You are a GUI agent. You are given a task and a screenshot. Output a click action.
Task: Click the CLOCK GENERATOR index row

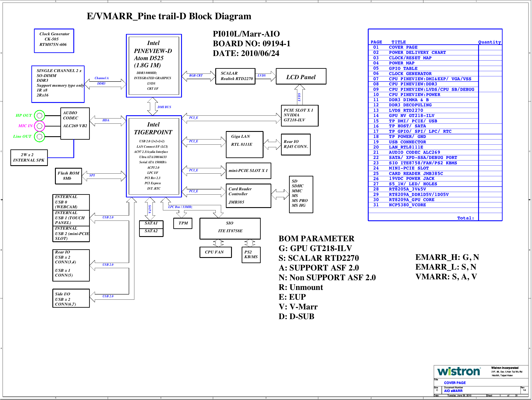pos(435,74)
